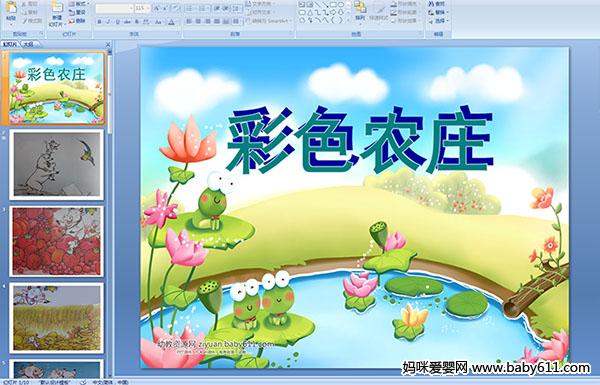Click the Find button in Editing group

(x=438, y=4)
